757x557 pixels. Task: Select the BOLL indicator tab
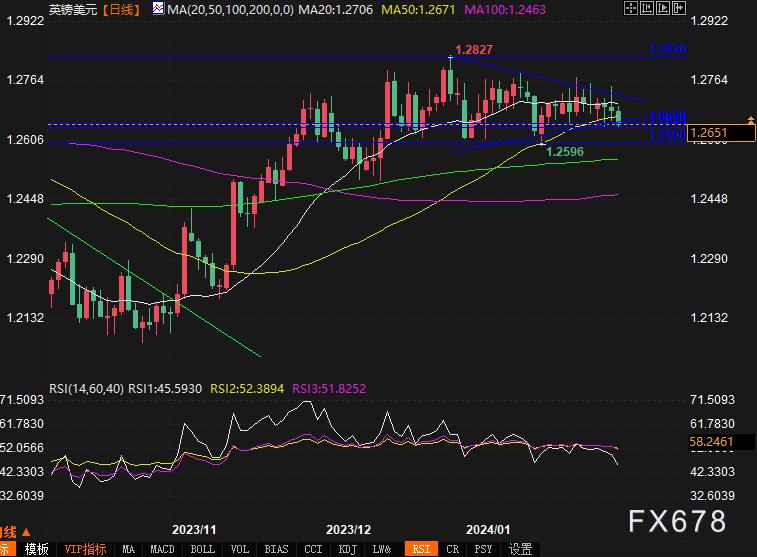(x=202, y=549)
